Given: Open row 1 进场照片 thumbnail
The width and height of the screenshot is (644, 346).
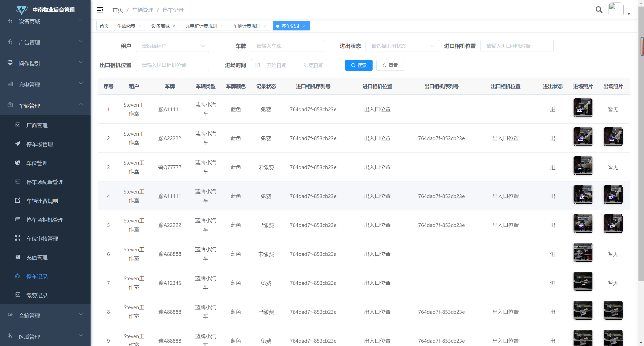Looking at the screenshot, I should point(583,108).
